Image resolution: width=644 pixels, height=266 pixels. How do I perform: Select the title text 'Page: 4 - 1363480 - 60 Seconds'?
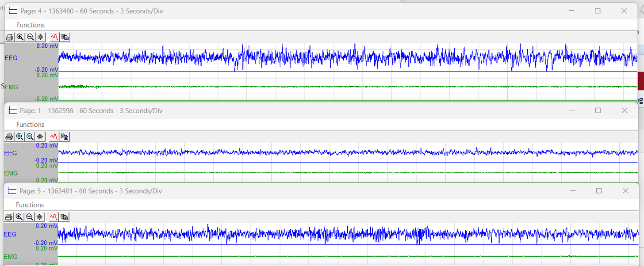(x=67, y=11)
